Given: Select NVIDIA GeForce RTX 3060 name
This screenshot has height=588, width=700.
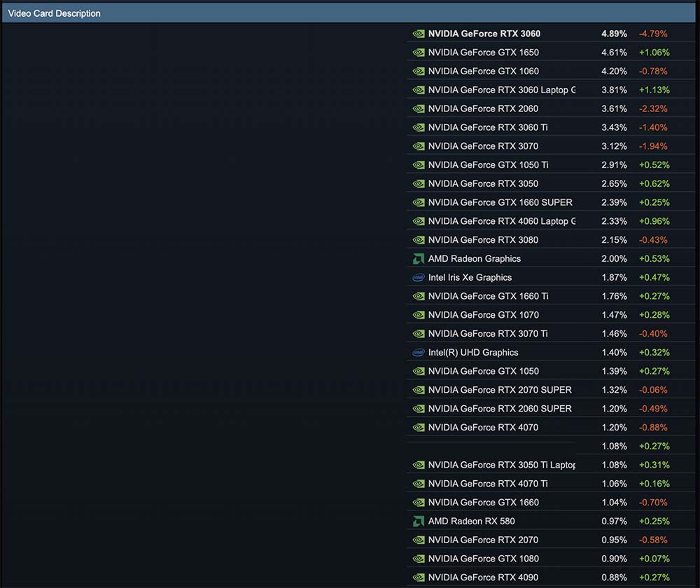Looking at the screenshot, I should (484, 34).
